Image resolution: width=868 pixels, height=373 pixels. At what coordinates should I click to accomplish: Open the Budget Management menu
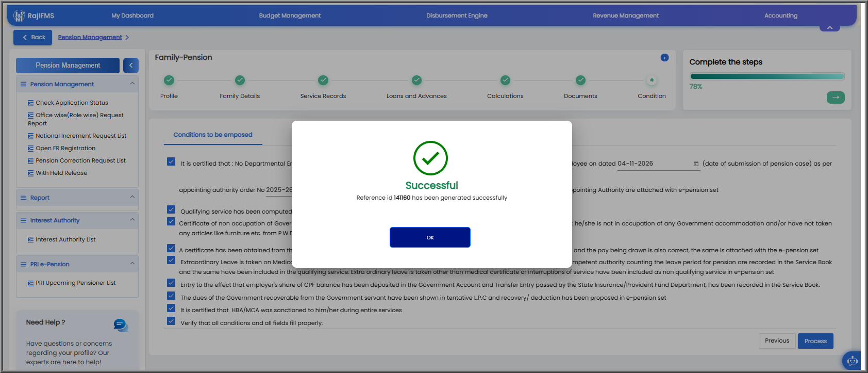(x=290, y=15)
